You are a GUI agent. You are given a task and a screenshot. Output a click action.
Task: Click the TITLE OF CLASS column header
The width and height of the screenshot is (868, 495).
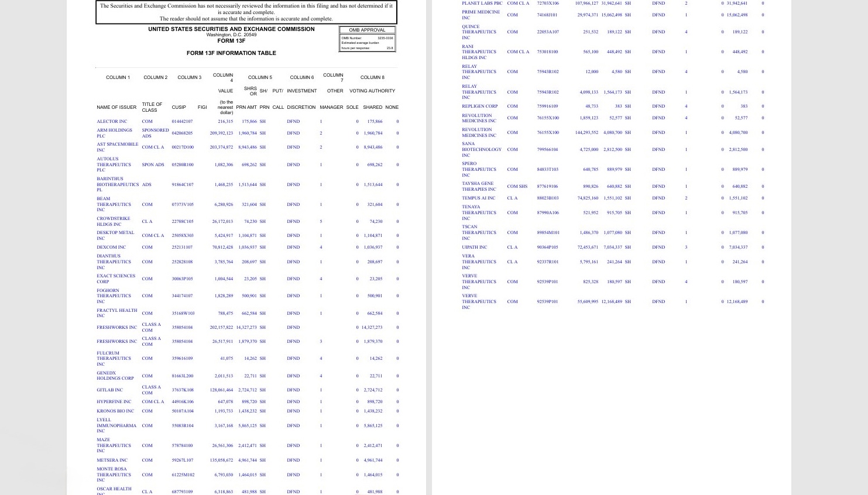click(x=152, y=107)
